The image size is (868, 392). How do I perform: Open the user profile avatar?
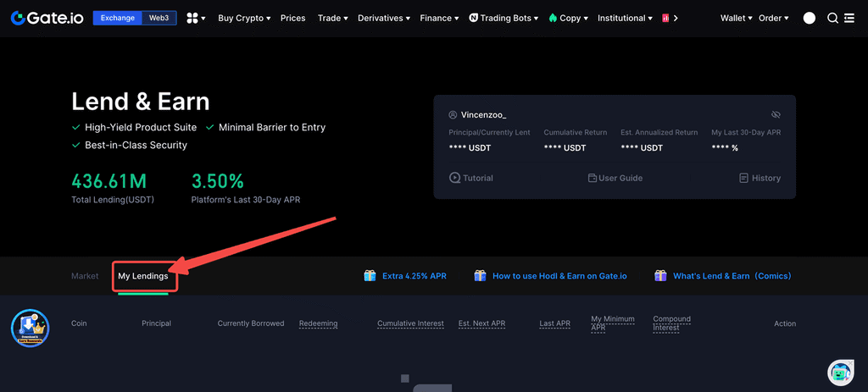[x=810, y=18]
